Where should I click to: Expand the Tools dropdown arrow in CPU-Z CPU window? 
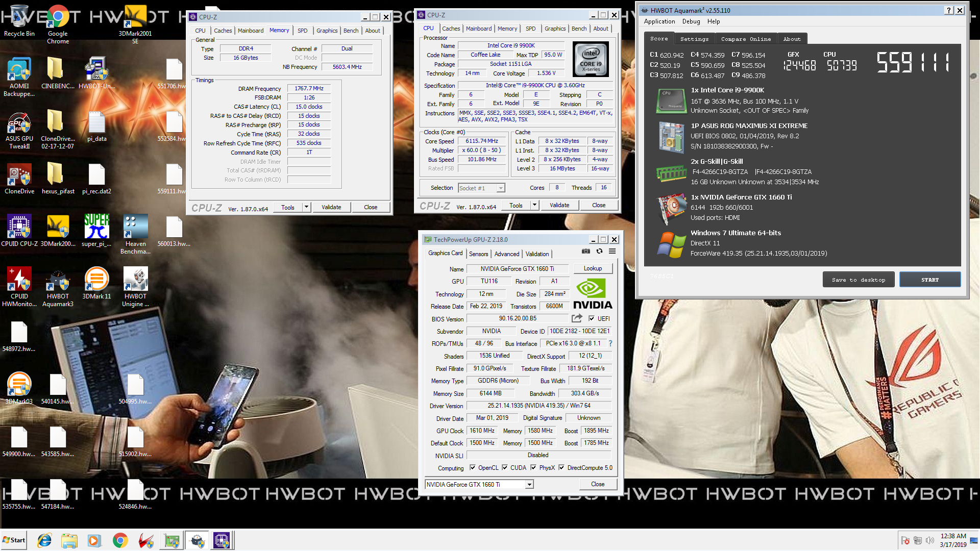pyautogui.click(x=534, y=205)
